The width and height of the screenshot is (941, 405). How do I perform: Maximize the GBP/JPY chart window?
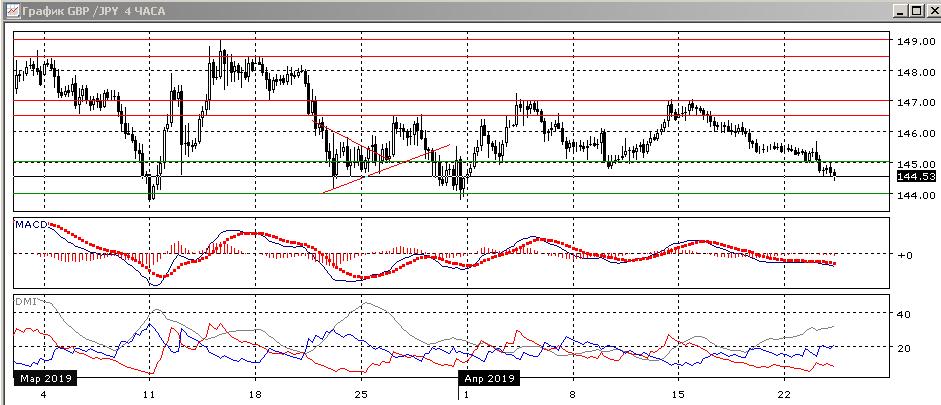click(x=915, y=10)
